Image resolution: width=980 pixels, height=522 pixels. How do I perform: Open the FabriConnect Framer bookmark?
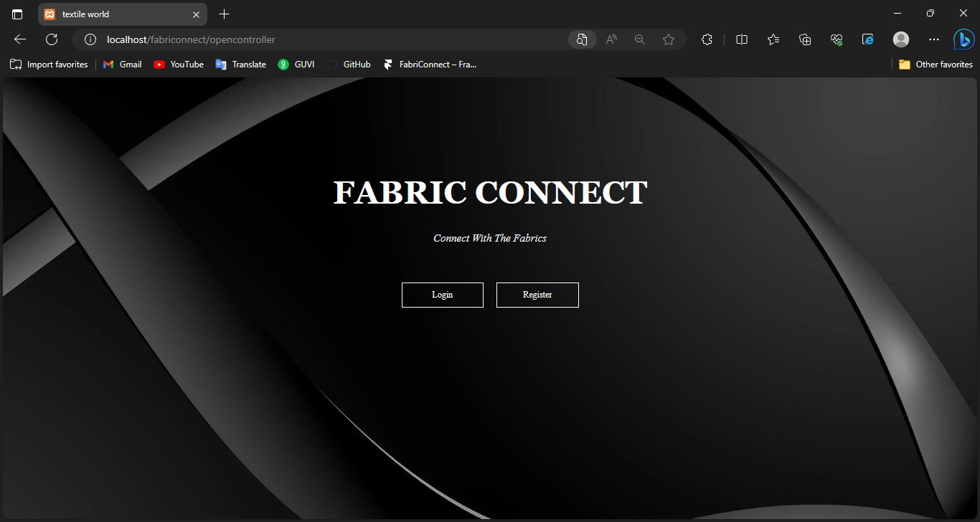[430, 65]
